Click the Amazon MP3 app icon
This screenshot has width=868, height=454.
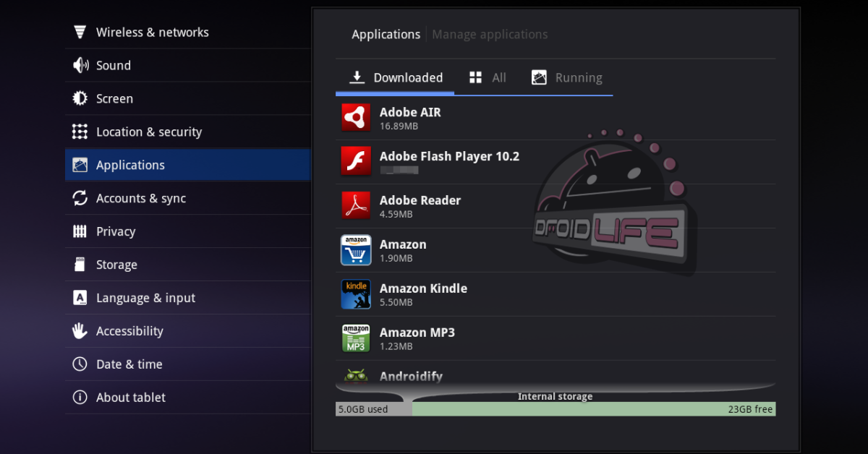(x=355, y=338)
